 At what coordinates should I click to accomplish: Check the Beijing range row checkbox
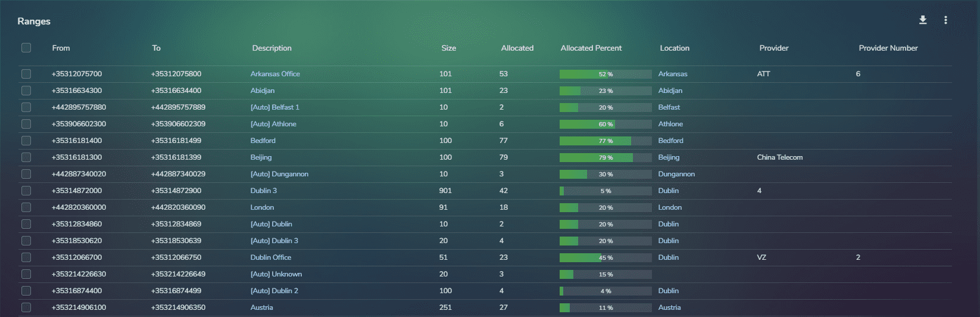(26, 157)
